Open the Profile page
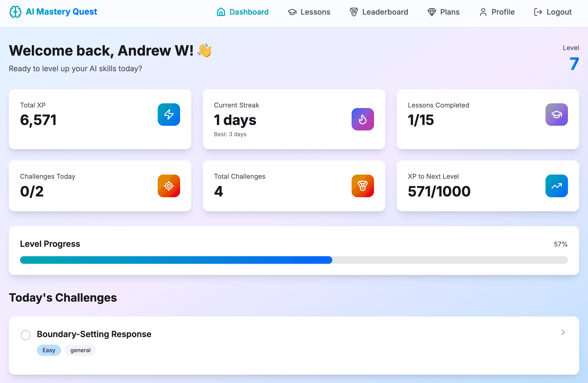The width and height of the screenshot is (588, 383). tap(497, 12)
